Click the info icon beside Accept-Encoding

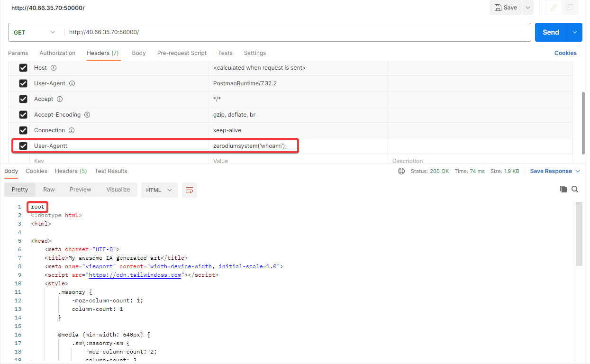click(87, 115)
